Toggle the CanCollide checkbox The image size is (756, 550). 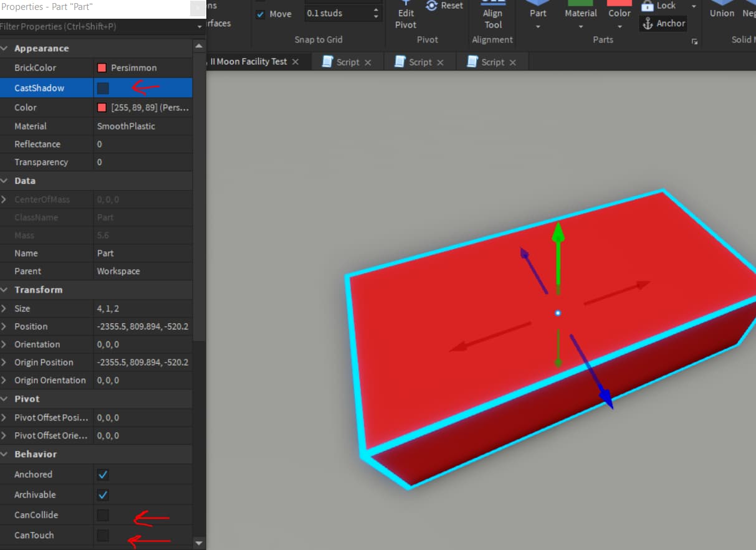[103, 515]
